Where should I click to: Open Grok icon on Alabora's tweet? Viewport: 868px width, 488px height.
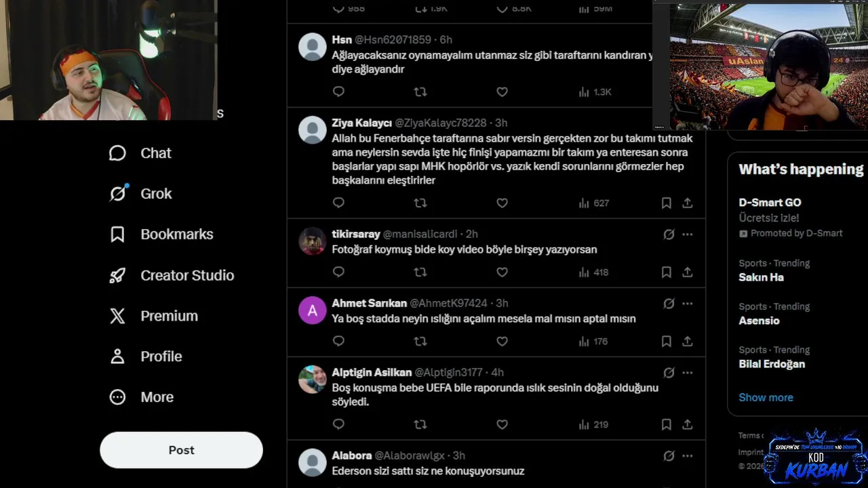click(669, 455)
